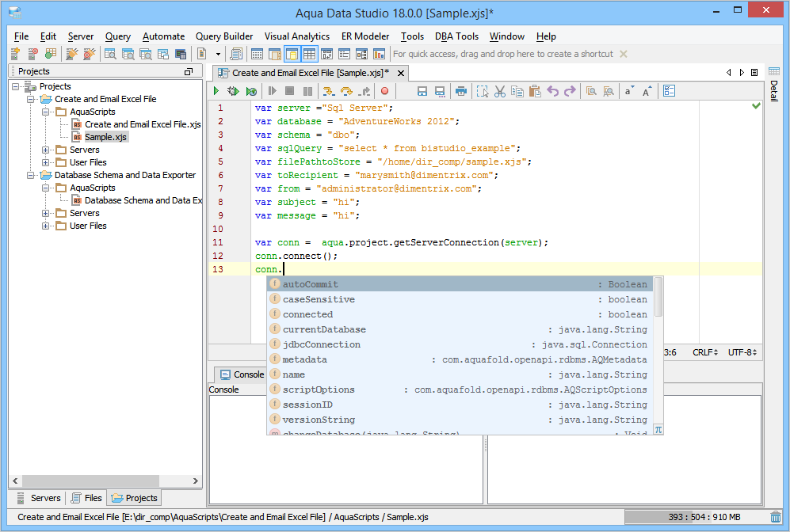Close the Create and Email Excel File editor tab
Image resolution: width=790 pixels, height=532 pixels.
tap(401, 73)
